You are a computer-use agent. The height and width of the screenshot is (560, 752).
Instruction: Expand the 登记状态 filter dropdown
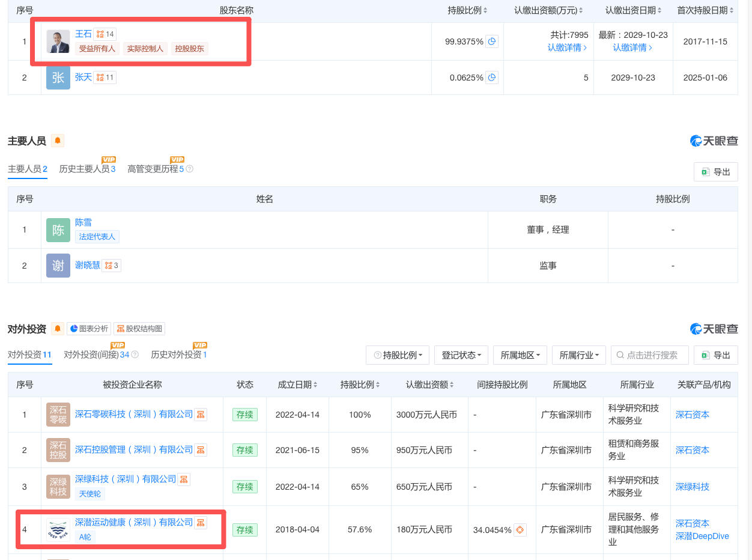coord(461,355)
